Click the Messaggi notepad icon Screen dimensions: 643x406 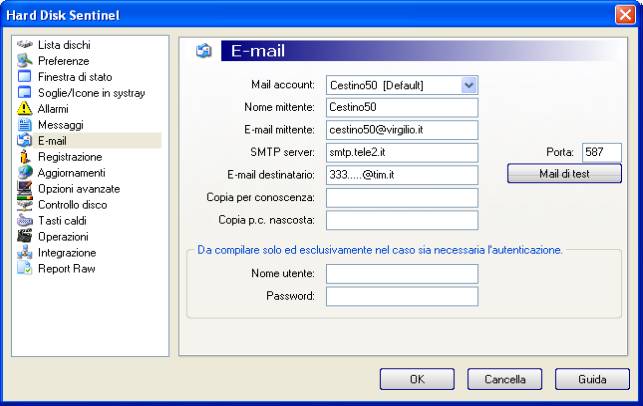pos(25,124)
